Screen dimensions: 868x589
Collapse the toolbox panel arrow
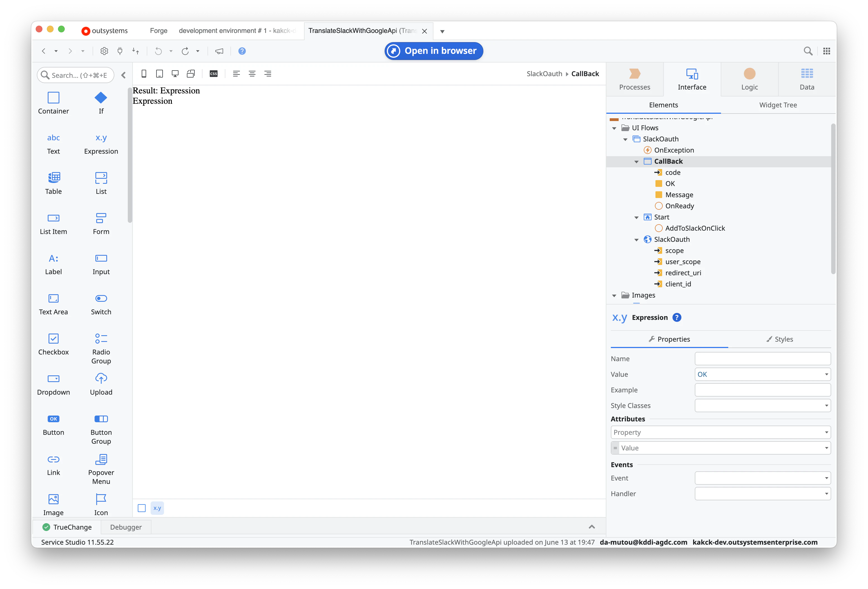[124, 75]
